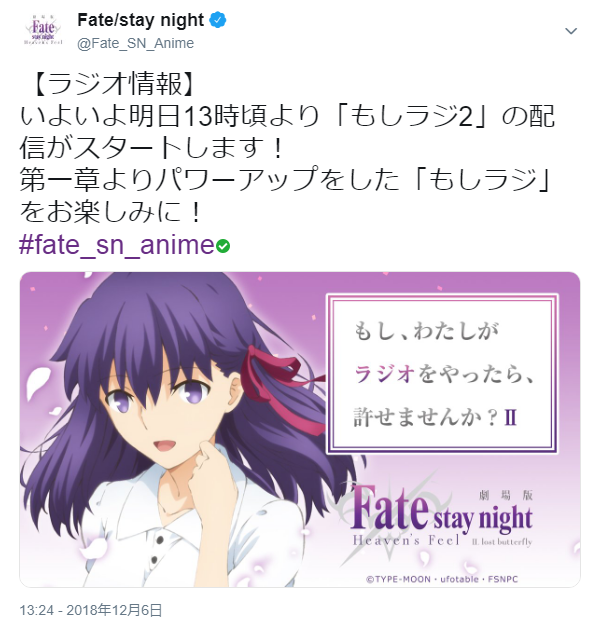Open the attached Sakura promotional image
This screenshot has width=590, height=626.
300,430
